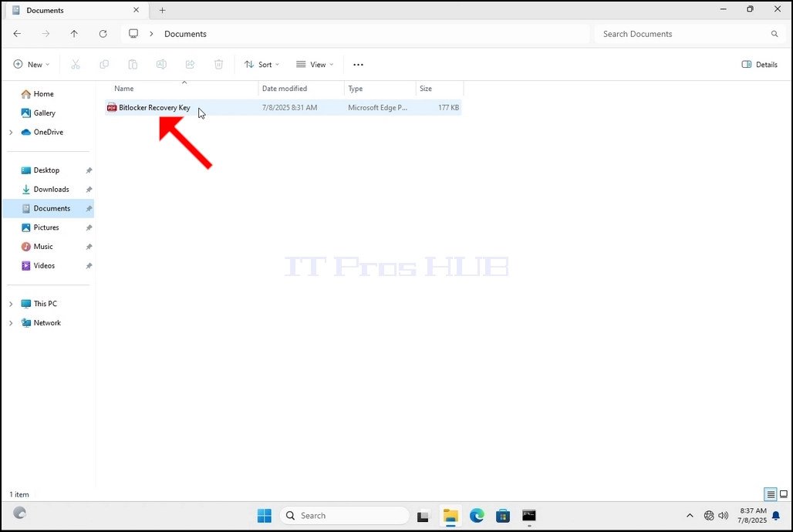Open notifications bell icon
Screen dimensions: 793x532
click(776, 516)
